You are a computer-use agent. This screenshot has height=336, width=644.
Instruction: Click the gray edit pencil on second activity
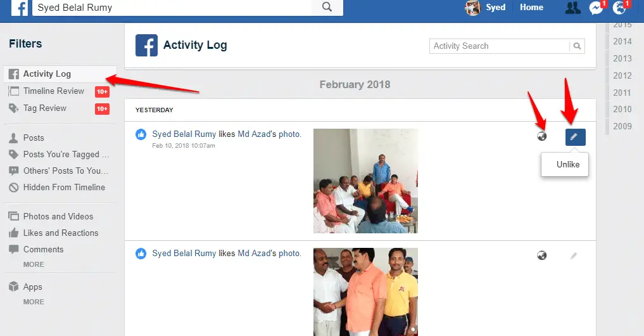[574, 256]
